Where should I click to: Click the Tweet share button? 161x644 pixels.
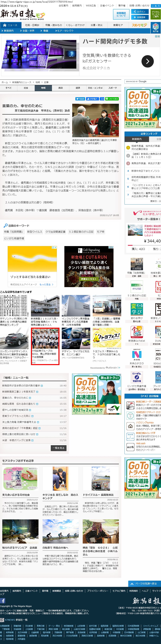click(80, 99)
